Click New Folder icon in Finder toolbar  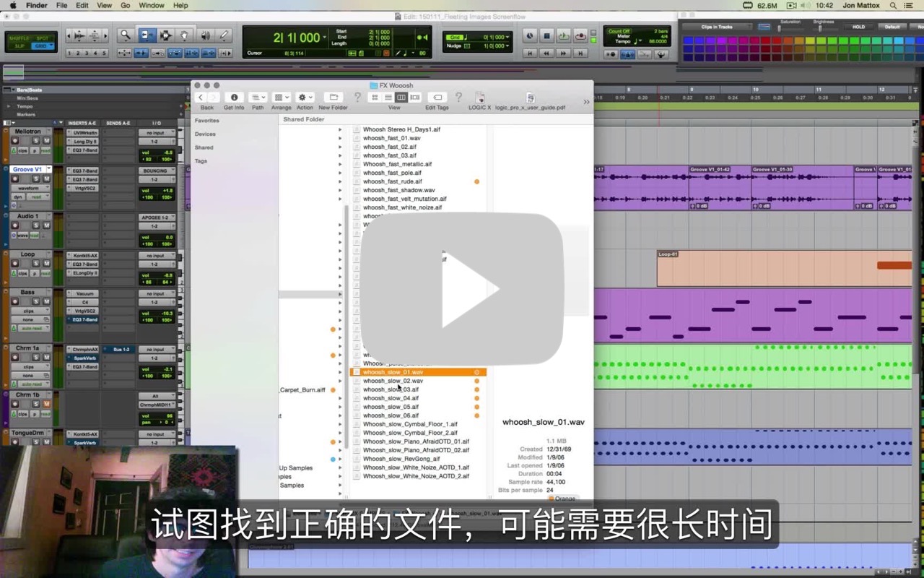[333, 97]
